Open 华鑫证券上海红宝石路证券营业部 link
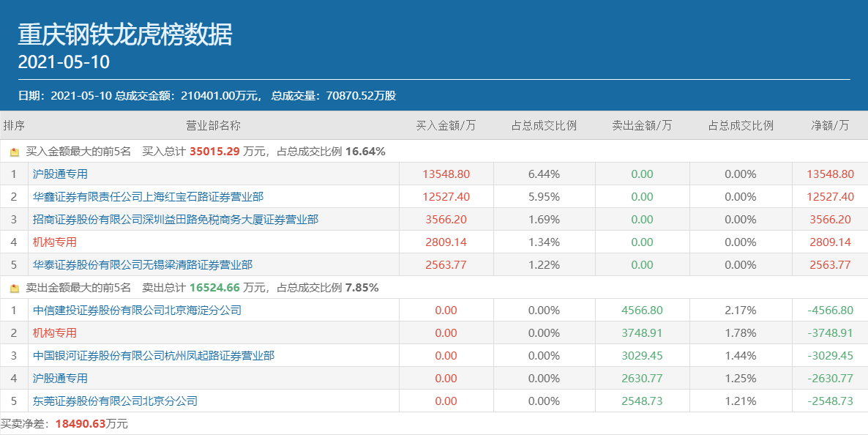Image resolution: width=868 pixels, height=435 pixels. pyautogui.click(x=149, y=197)
